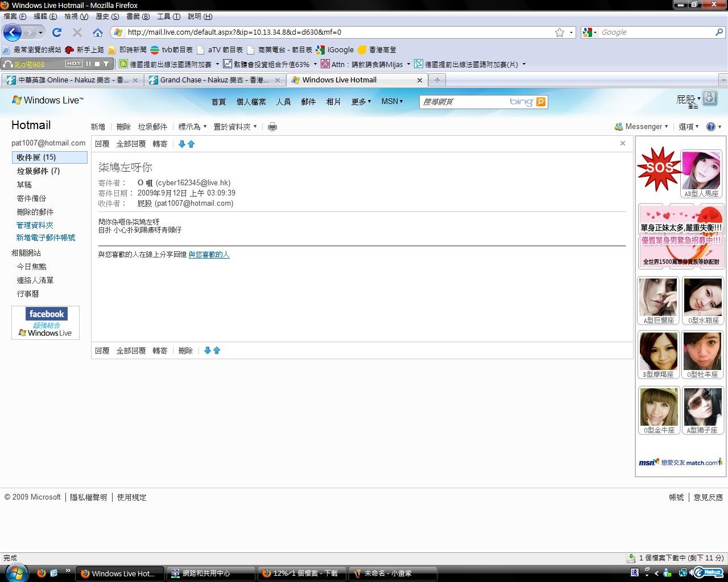Click the B型摩羯座 profile thumbnail
The height and width of the screenshot is (582, 728).
[x=659, y=355]
